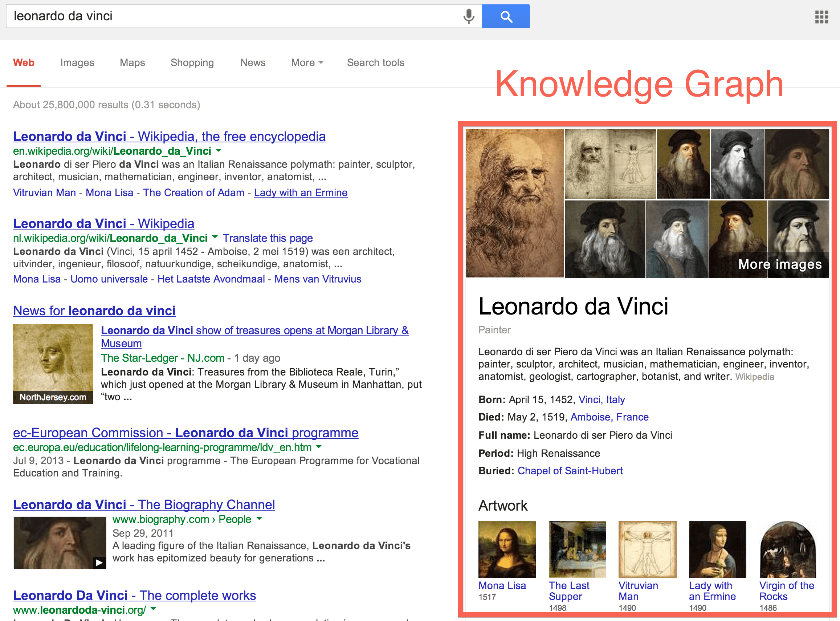Click the Biography Channel portrait thumbnail
The height and width of the screenshot is (621, 840).
click(60, 543)
